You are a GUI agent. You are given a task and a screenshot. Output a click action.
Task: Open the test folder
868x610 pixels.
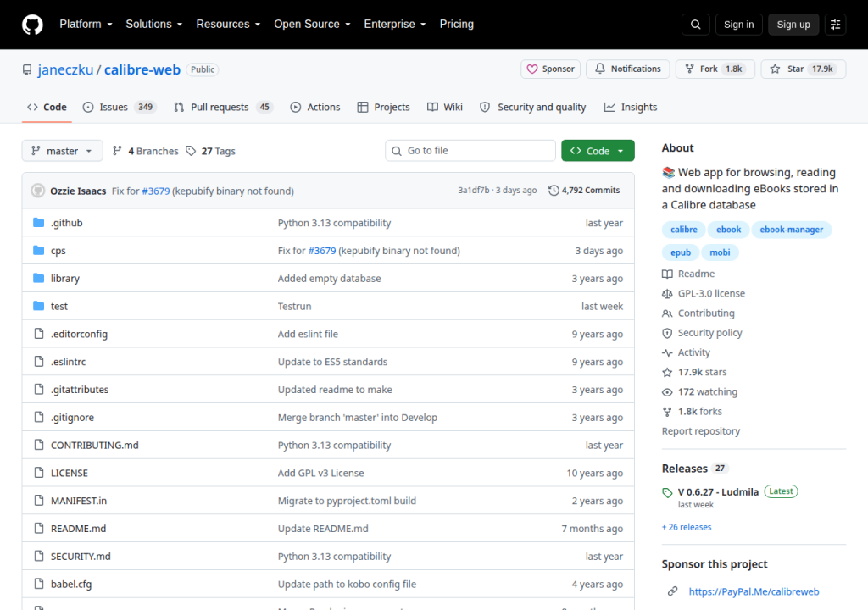pyautogui.click(x=58, y=306)
